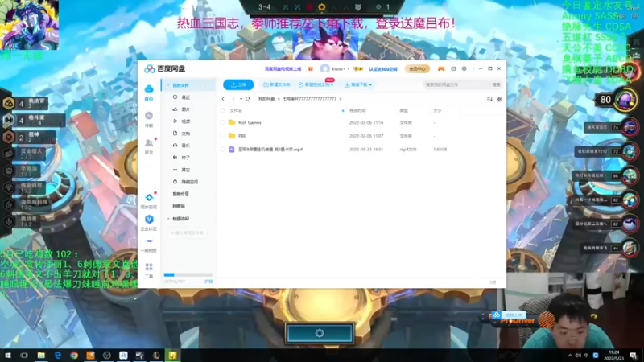This screenshot has width=644, height=362.
Task: Open the 企业认证 enterprise verification icon
Action: coord(149,220)
